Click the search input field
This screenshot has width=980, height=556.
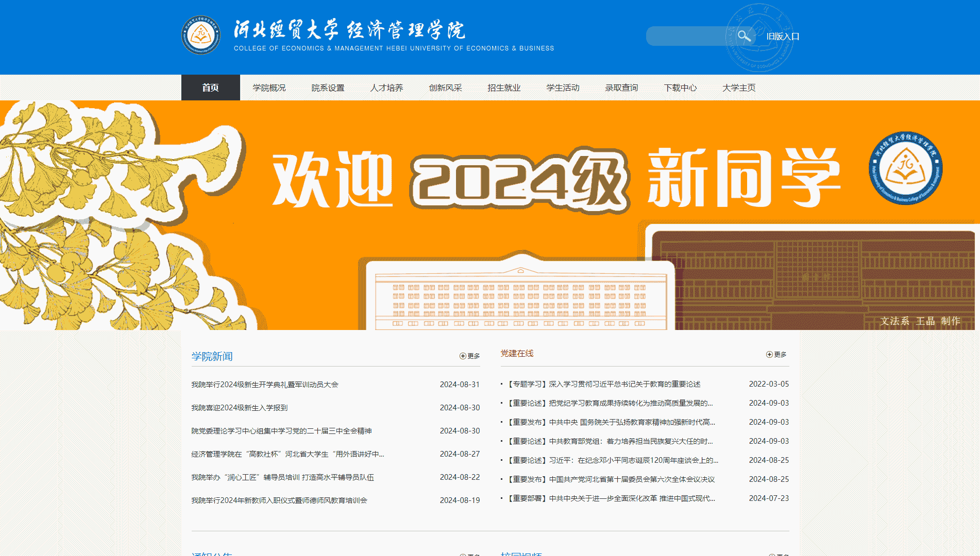point(690,36)
